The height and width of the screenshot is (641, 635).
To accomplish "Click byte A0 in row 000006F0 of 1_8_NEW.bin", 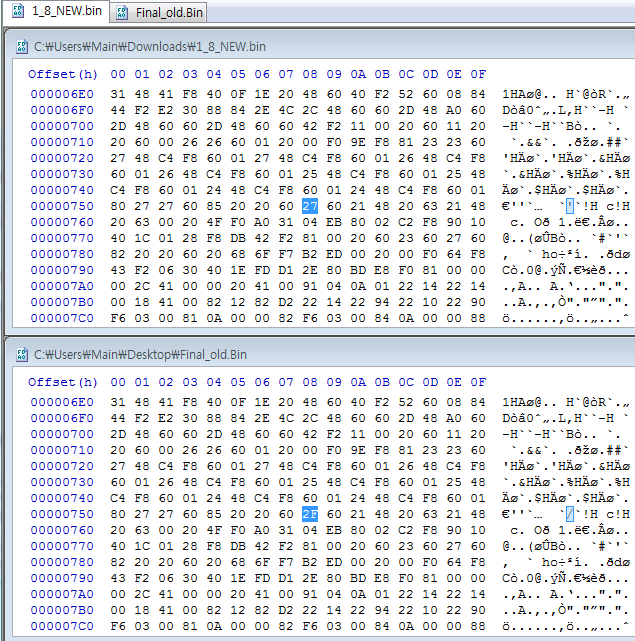I will pyautogui.click(x=454, y=110).
